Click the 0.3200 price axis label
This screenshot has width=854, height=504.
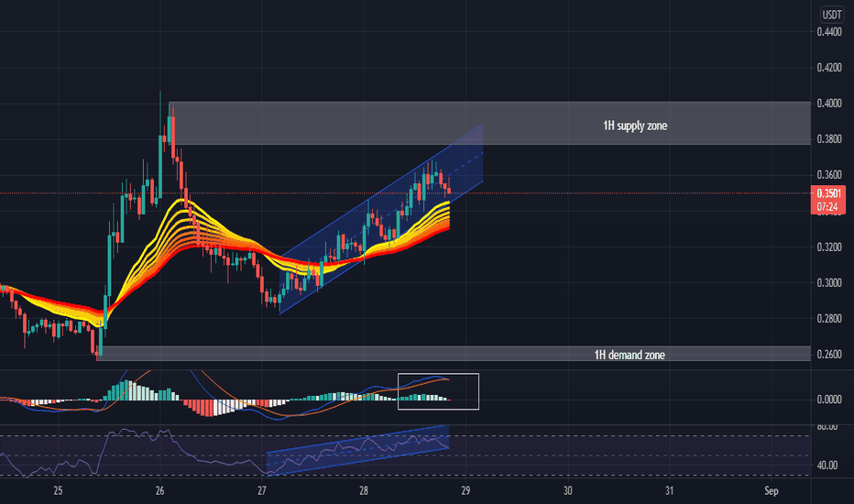tap(829, 247)
